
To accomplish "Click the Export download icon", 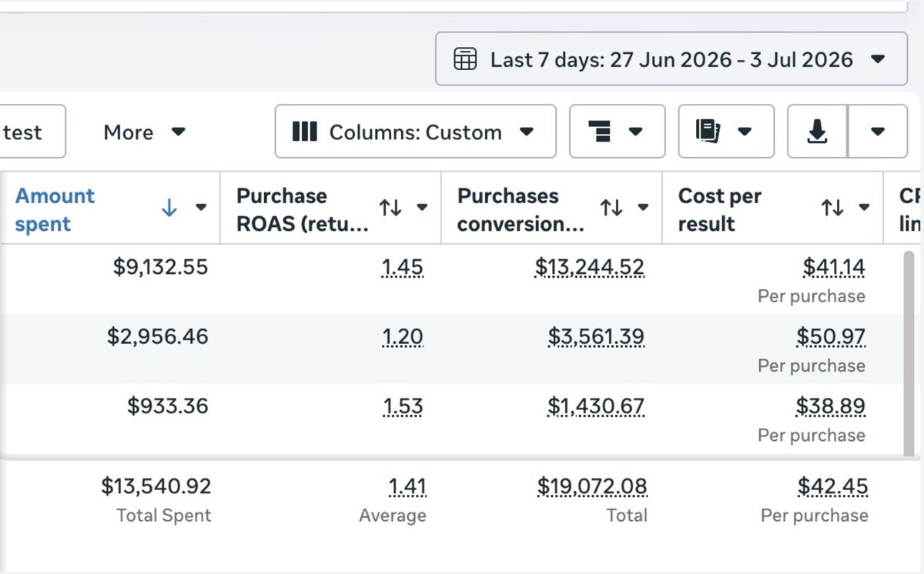I will [x=817, y=132].
